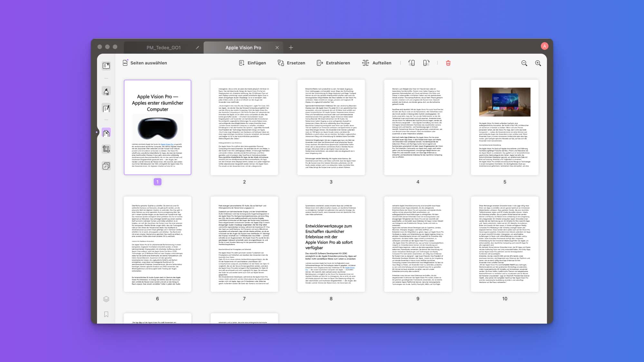Open the layers icon in sidebar
The image size is (644, 362).
point(106,299)
